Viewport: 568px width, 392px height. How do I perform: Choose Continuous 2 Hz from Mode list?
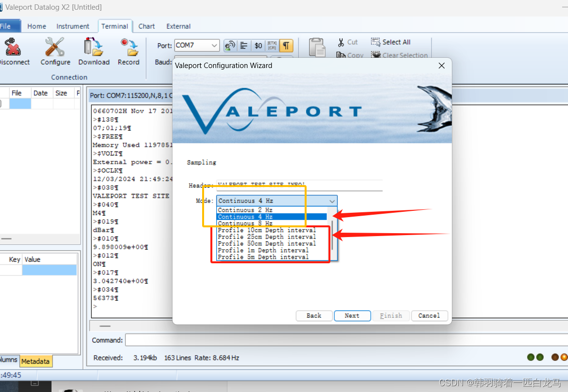pos(272,210)
